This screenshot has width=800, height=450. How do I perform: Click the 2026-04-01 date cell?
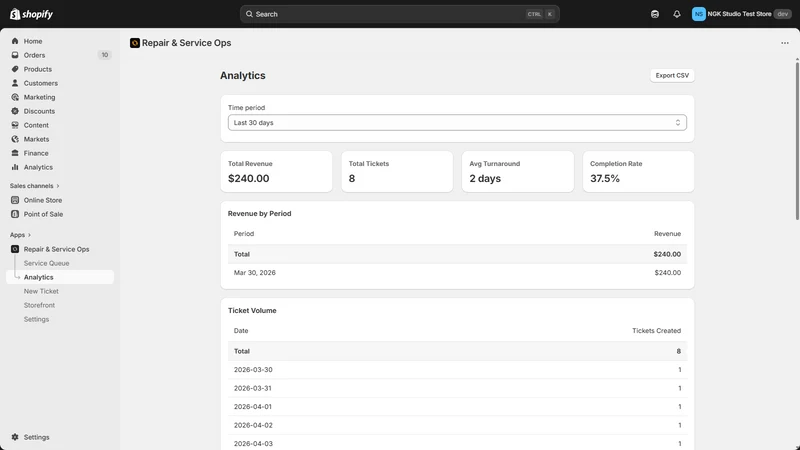(x=253, y=407)
